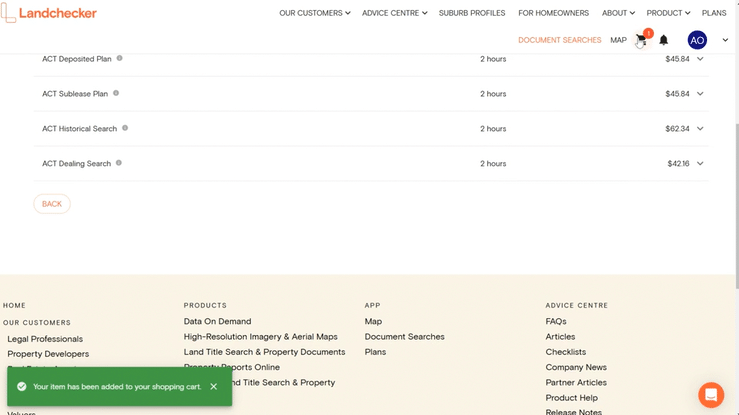Open the account dropdown chevron

coord(725,40)
